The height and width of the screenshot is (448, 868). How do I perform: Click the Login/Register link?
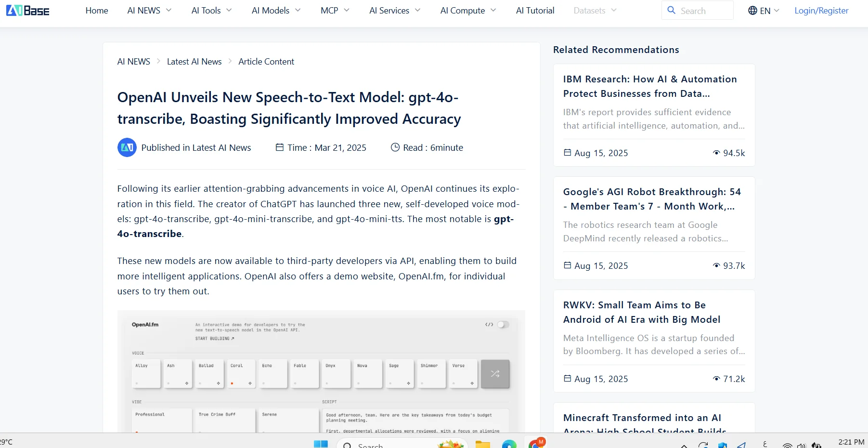(821, 11)
